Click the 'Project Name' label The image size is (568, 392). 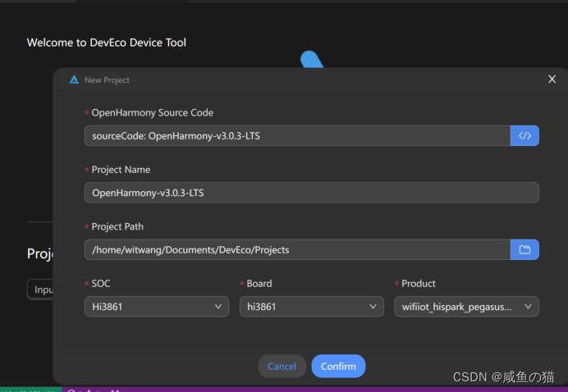121,170
